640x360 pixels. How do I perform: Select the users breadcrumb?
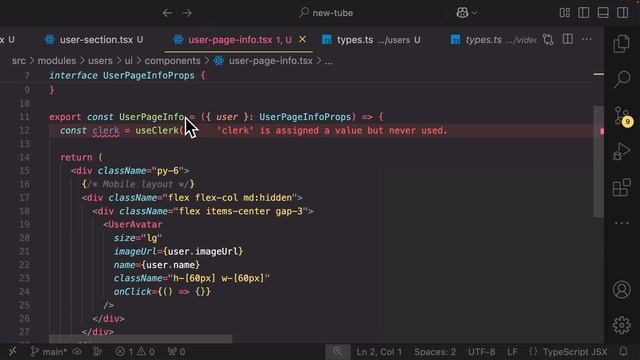pos(100,61)
